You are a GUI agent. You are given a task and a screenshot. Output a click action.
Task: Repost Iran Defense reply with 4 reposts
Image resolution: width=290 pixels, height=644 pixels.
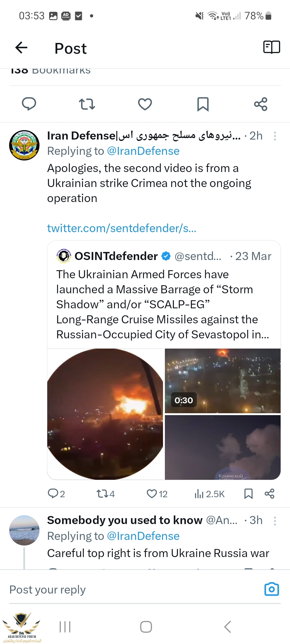(106, 494)
